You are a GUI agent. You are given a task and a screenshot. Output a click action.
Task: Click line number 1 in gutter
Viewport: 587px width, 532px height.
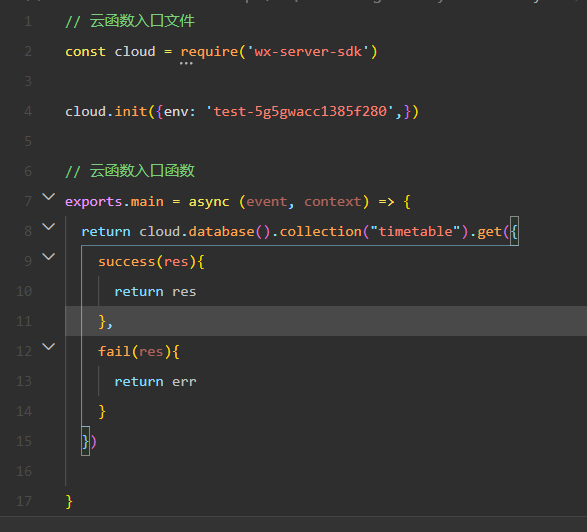28,21
